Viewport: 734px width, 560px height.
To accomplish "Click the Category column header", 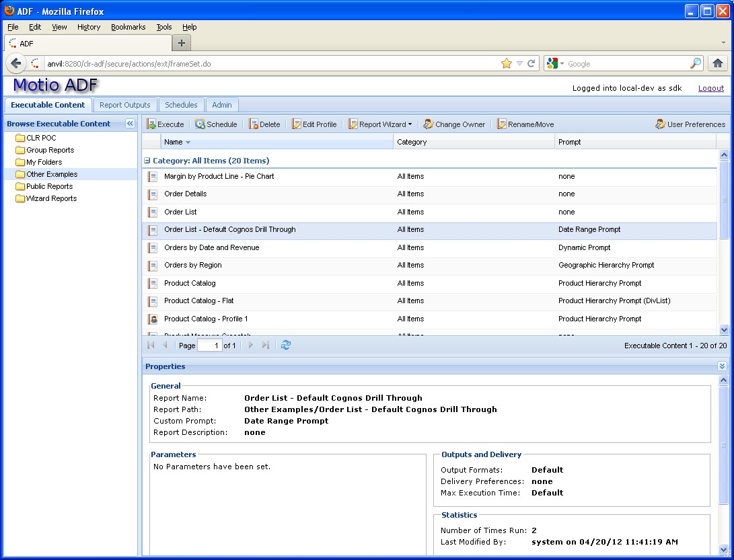I will [474, 142].
